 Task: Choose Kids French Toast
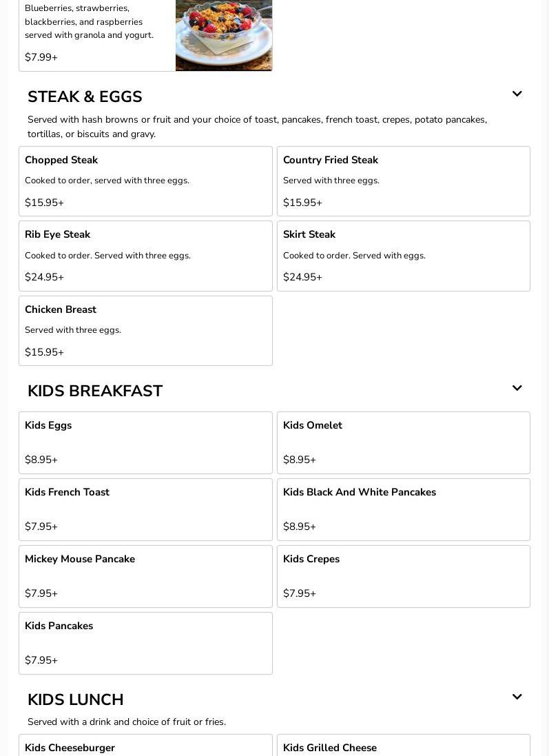145,509
